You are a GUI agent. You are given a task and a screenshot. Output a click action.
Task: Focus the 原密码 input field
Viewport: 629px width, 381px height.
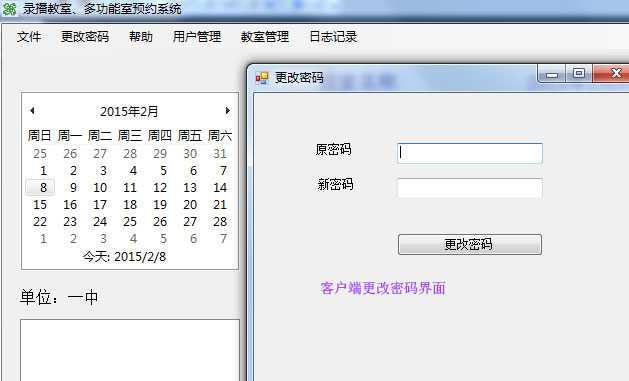pyautogui.click(x=470, y=153)
